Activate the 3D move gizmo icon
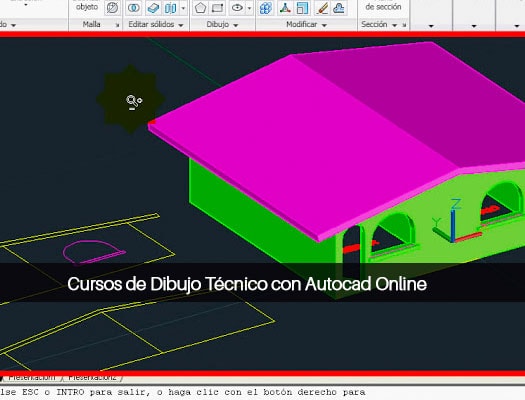This screenshot has height=400, width=525. (x=285, y=8)
